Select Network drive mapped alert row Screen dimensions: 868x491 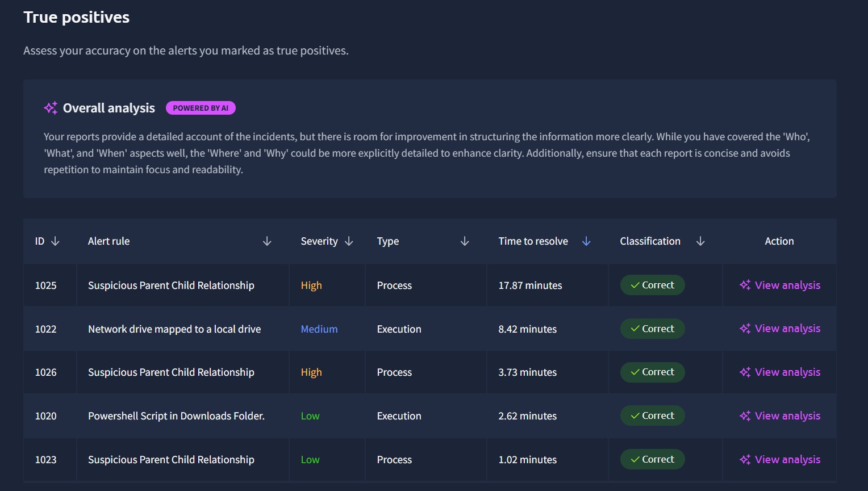[x=174, y=329]
